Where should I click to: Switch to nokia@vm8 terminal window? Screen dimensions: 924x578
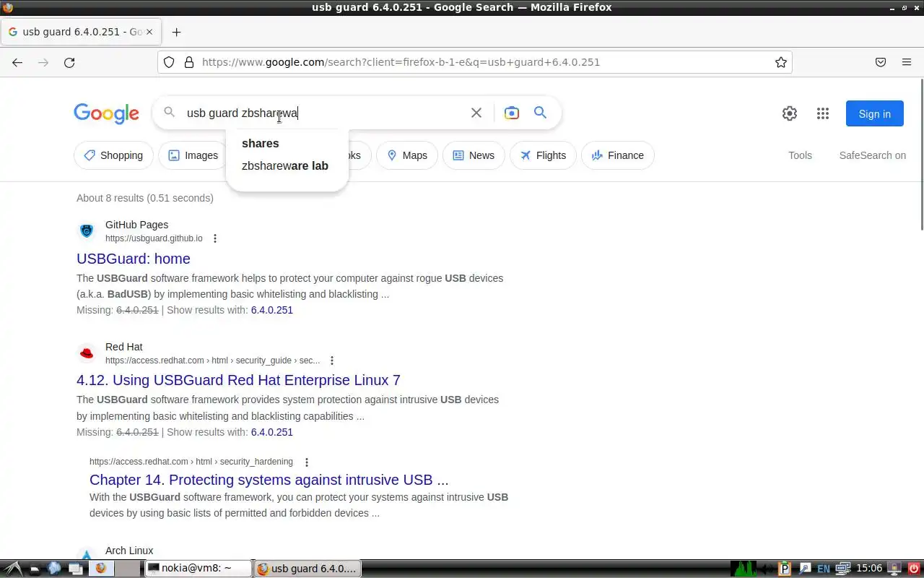coord(197,569)
